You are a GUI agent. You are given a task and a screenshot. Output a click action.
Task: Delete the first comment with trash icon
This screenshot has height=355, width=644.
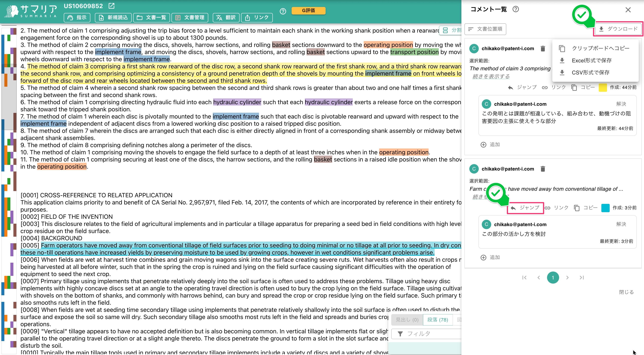543,48
